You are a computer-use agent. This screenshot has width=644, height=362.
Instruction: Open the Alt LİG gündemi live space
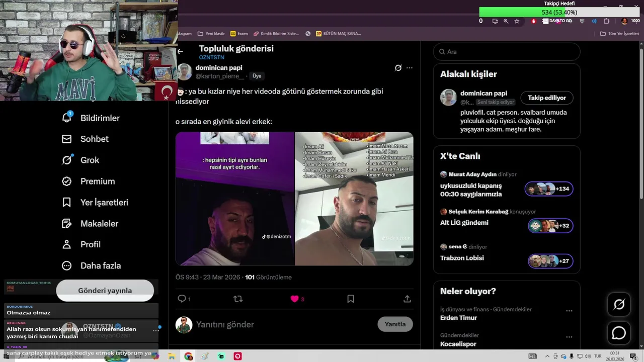pyautogui.click(x=464, y=223)
